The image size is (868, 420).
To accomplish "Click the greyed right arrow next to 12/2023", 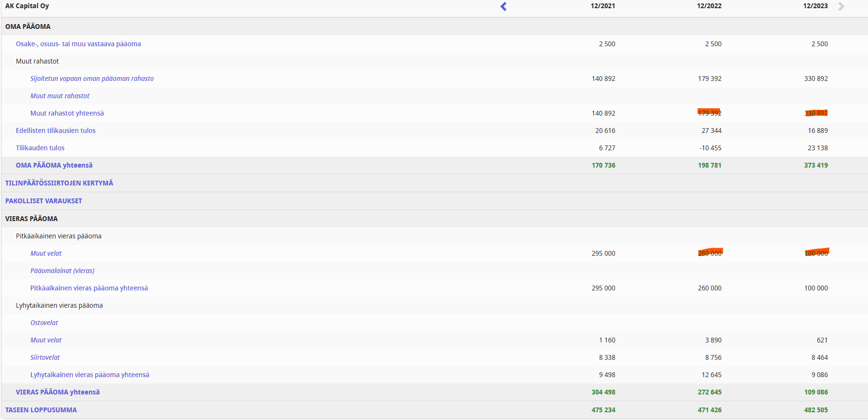I will pyautogui.click(x=841, y=7).
